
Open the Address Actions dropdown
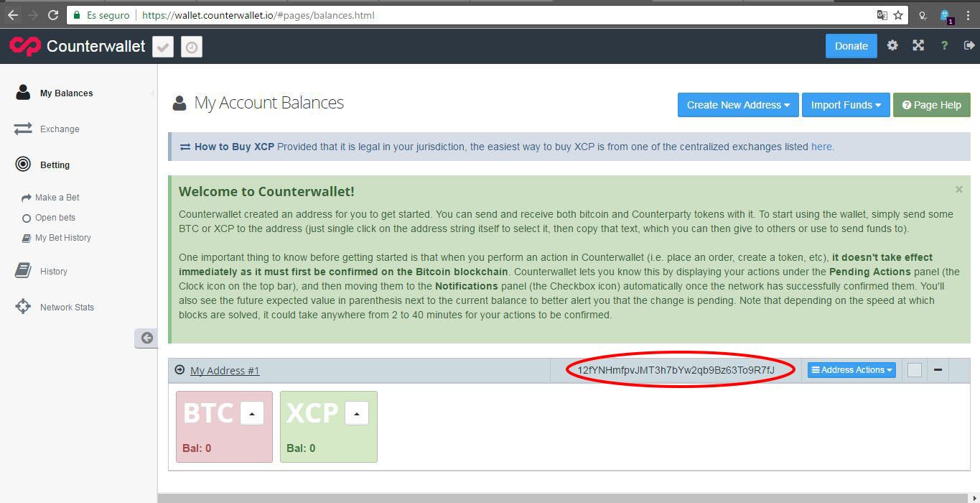tap(851, 370)
